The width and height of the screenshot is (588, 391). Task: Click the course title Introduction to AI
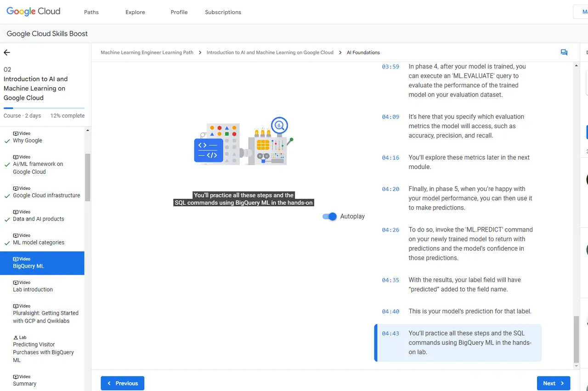coord(36,88)
